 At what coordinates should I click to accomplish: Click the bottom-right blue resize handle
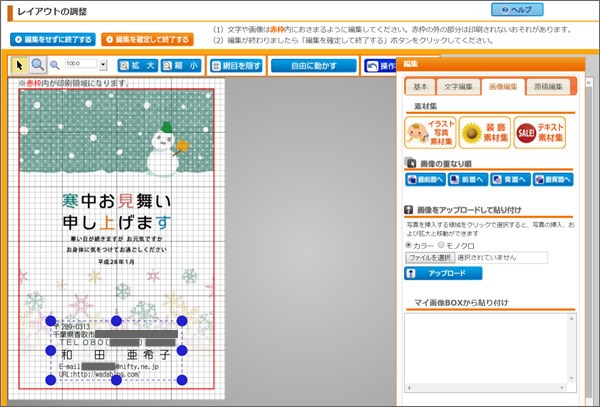(x=182, y=380)
